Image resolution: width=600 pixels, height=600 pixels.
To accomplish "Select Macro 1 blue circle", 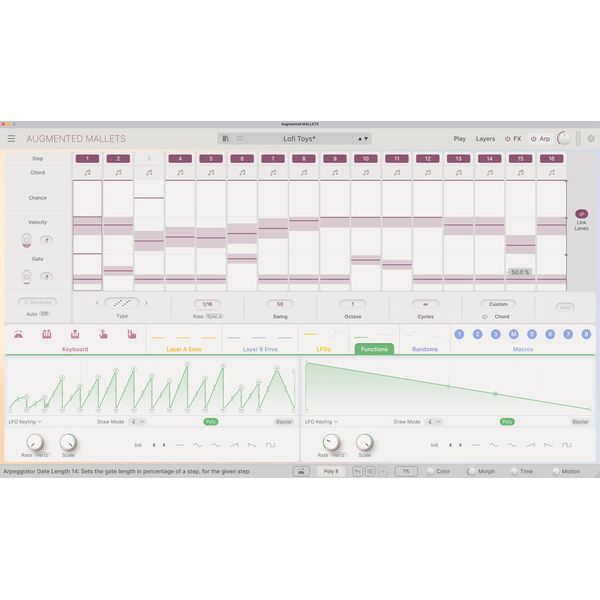I will pyautogui.click(x=459, y=334).
